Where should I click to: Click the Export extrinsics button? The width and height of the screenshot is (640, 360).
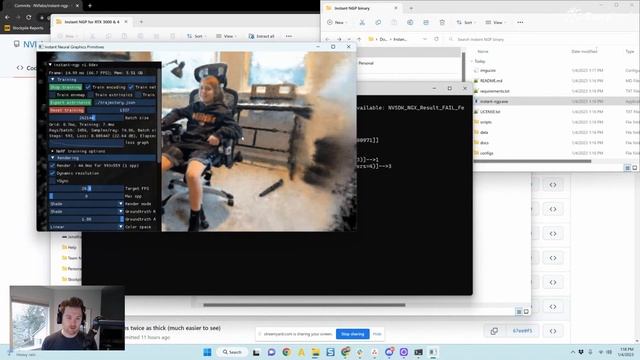(x=70, y=102)
